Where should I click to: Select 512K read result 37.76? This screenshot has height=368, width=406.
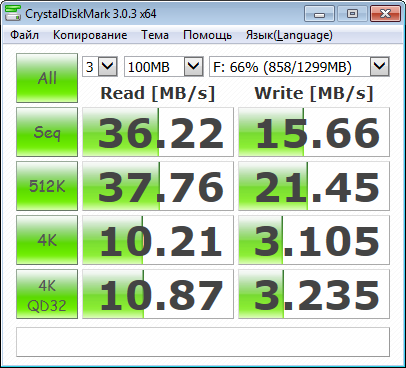point(158,186)
